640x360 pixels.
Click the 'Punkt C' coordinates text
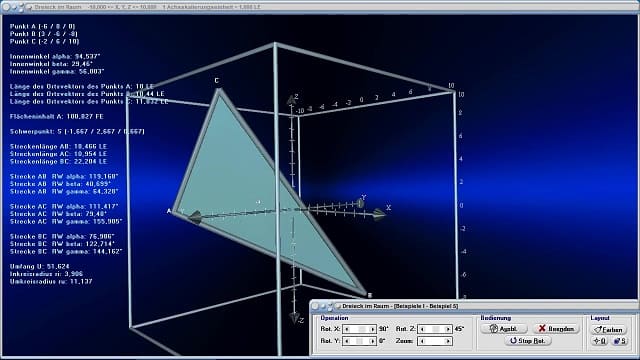coord(44,41)
